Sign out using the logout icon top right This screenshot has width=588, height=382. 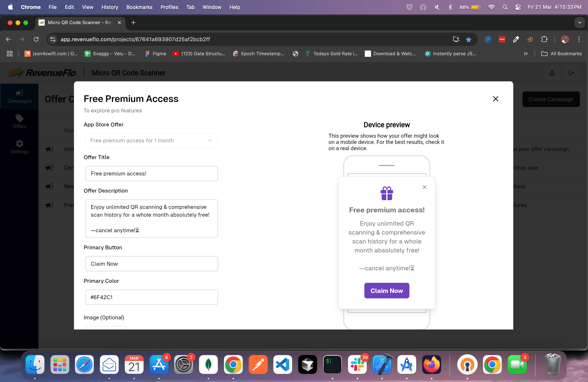coord(572,73)
